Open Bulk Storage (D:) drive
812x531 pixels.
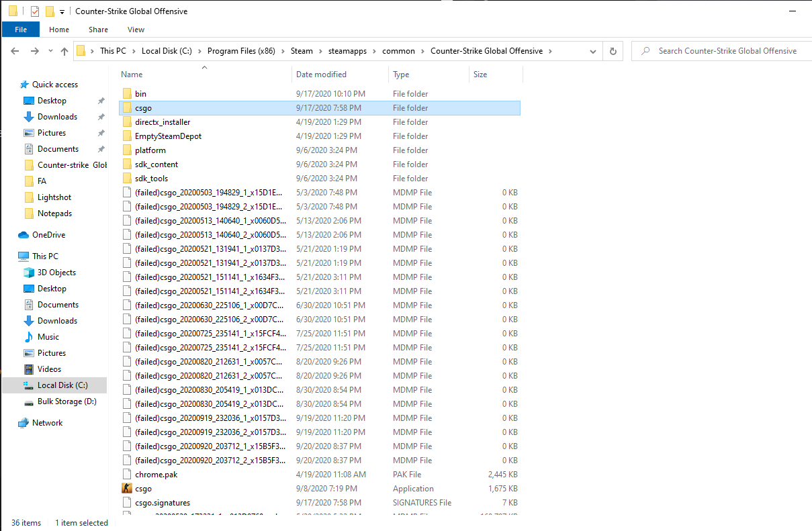click(x=67, y=401)
